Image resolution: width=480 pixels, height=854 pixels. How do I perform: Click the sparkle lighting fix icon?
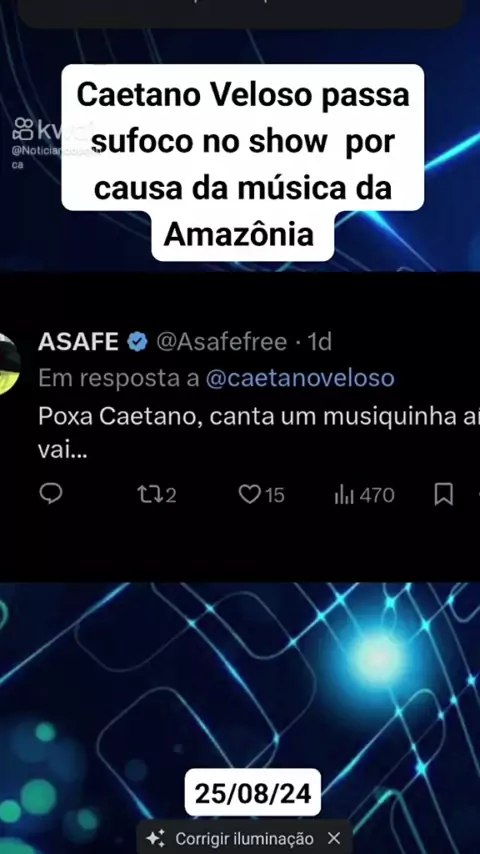(156, 838)
